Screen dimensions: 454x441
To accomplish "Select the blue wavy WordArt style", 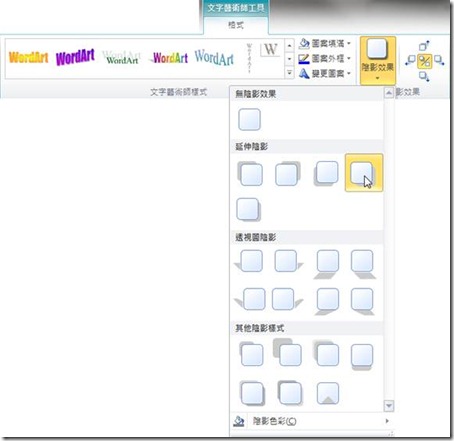I will coord(214,58).
